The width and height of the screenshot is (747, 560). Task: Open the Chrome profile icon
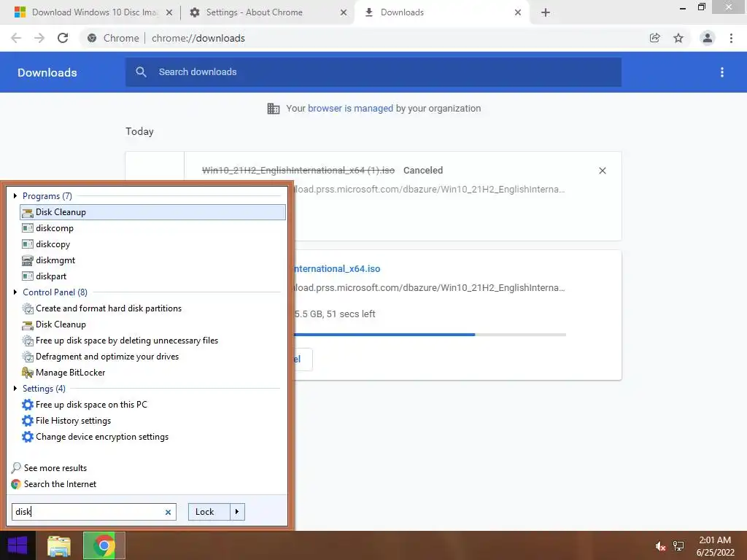[708, 38]
